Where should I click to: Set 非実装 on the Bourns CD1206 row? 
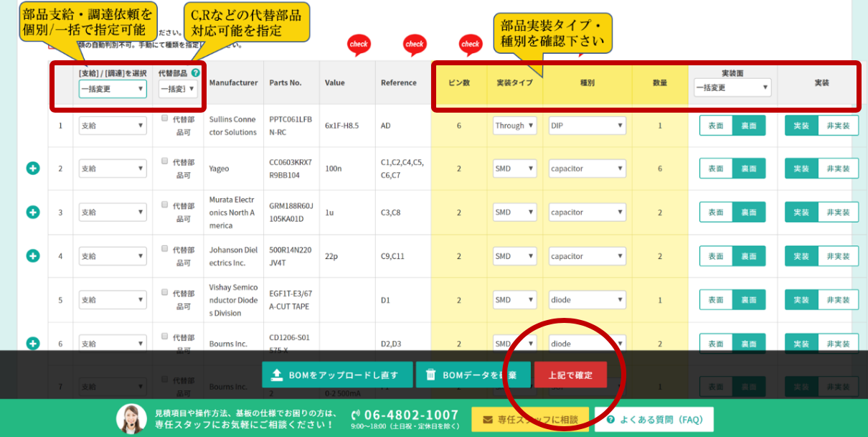(x=838, y=344)
